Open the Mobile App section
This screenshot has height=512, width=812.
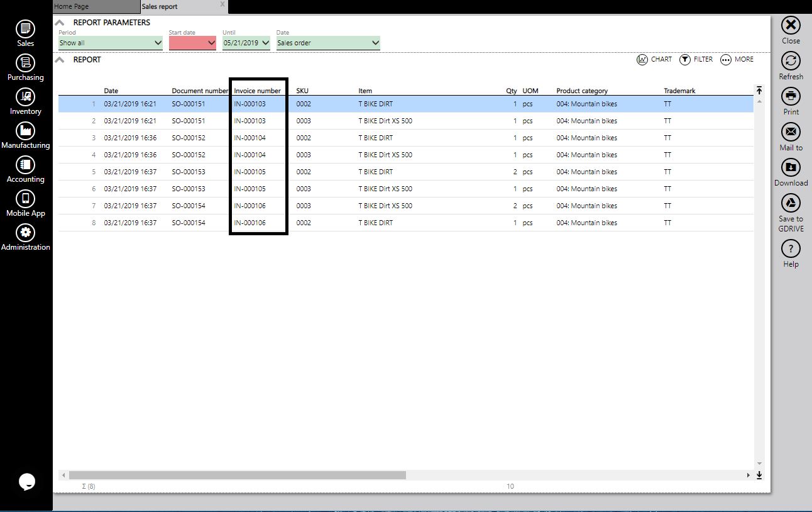click(x=25, y=201)
